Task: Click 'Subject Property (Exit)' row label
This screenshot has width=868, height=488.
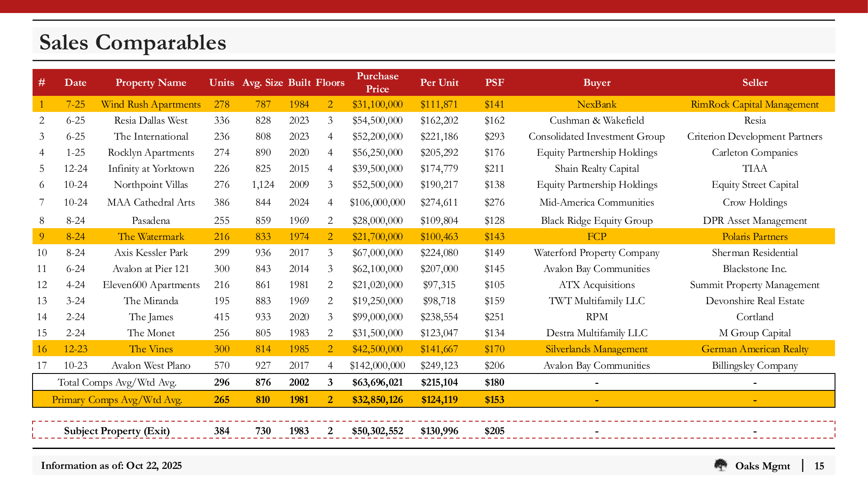Action: 117,431
